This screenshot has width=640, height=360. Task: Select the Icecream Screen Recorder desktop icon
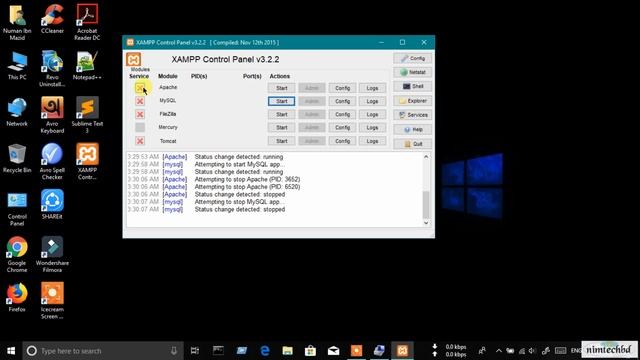pyautogui.click(x=52, y=301)
